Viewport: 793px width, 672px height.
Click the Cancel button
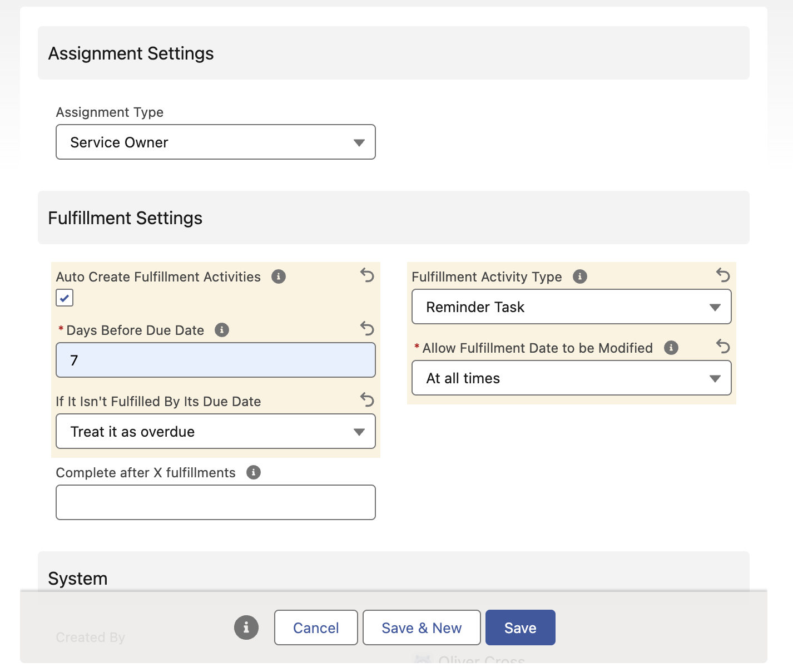[x=316, y=627]
